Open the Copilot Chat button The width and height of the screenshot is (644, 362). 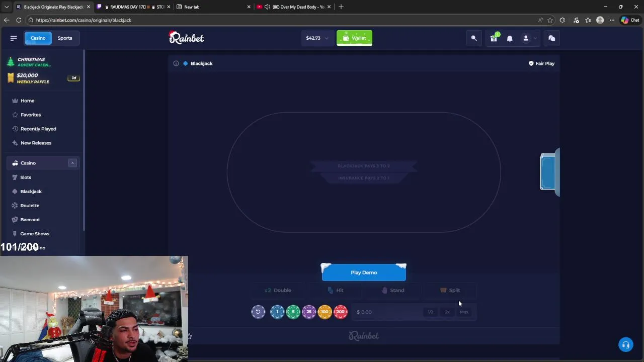630,20
